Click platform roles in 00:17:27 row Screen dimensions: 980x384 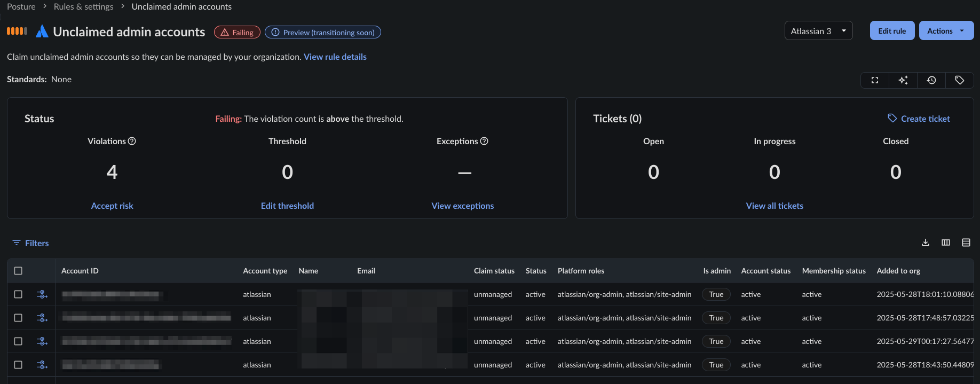click(625, 341)
